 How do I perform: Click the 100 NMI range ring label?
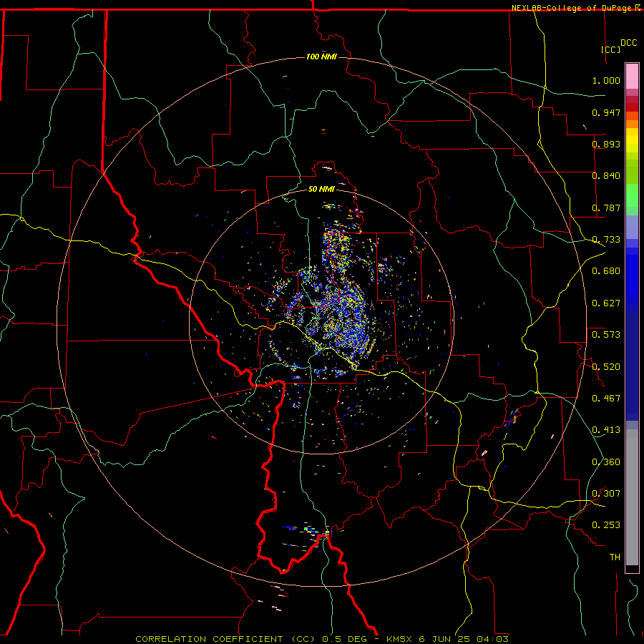[x=321, y=57]
